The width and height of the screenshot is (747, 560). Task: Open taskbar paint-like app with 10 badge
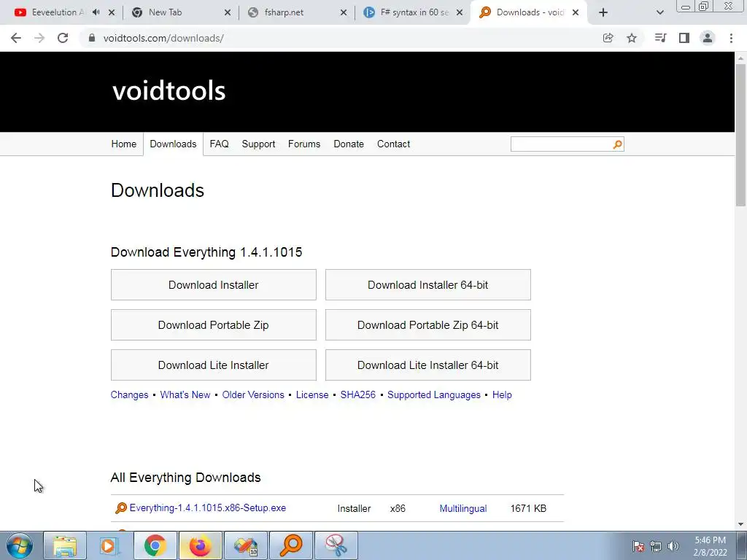[245, 545]
